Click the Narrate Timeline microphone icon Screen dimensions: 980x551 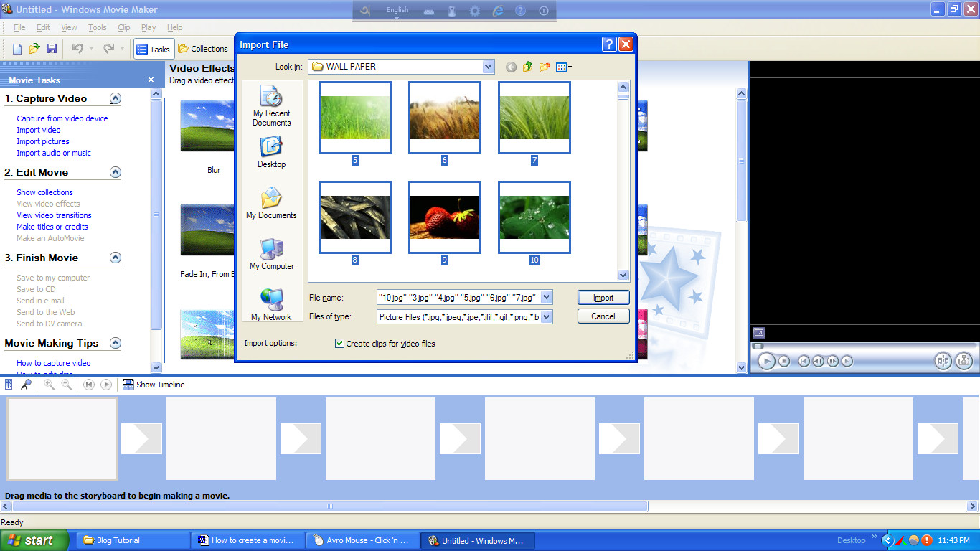[26, 385]
